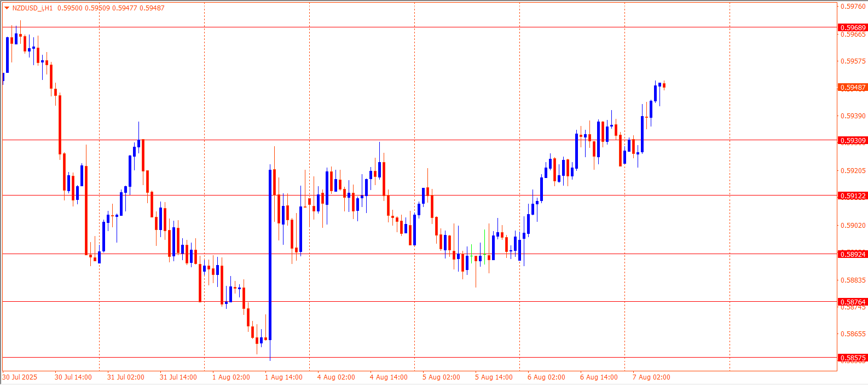The height and width of the screenshot is (385, 868).
Task: Click the 0.59390 price scale value
Action: click(x=853, y=116)
